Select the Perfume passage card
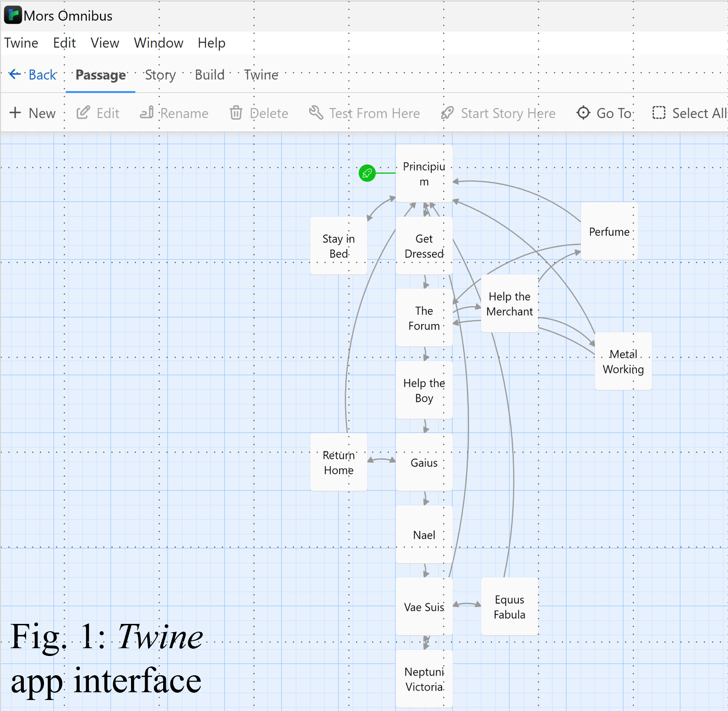728x711 pixels. pos(609,231)
